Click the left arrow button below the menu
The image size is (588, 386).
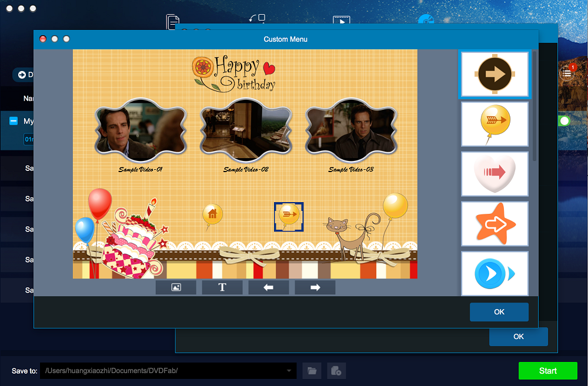[x=269, y=287]
